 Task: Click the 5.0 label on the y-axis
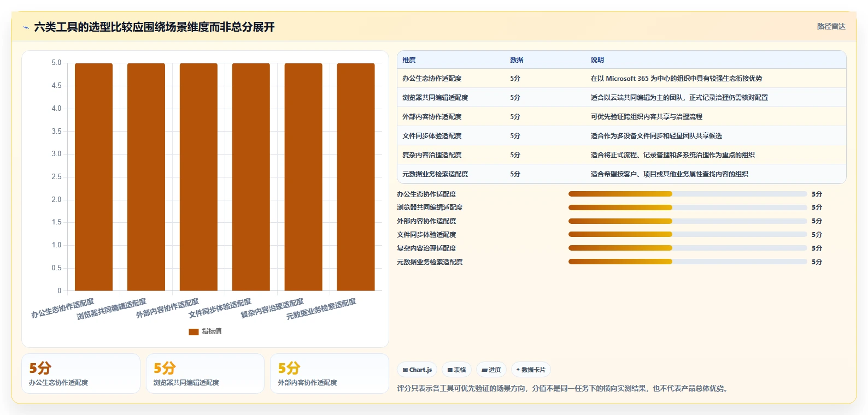coord(56,63)
